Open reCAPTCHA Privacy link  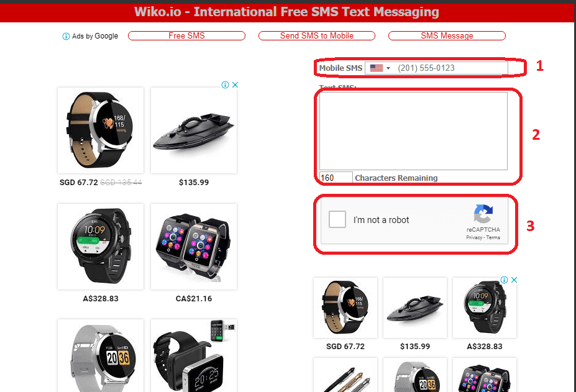474,237
